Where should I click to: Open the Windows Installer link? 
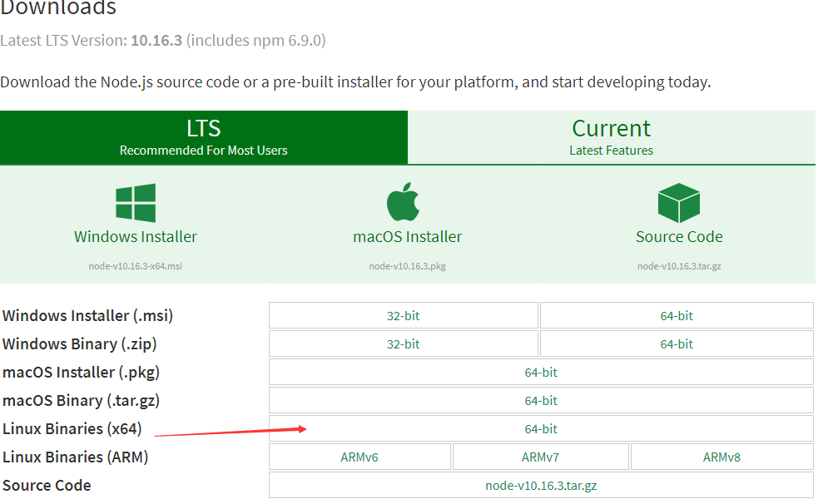pos(136,236)
